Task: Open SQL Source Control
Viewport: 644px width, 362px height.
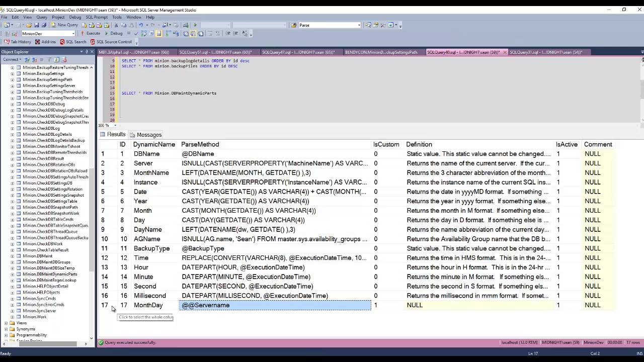Action: pos(111,42)
